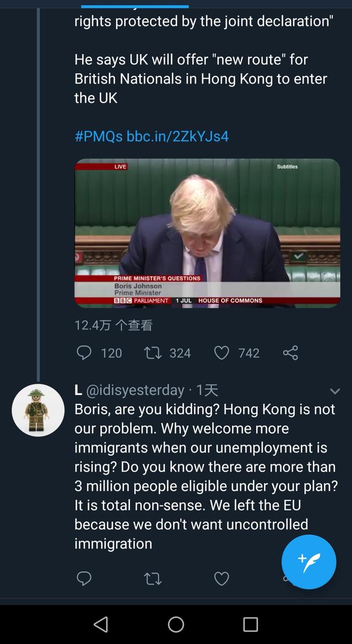Open the @idisyesterday user handle
The image size is (352, 644).
(x=135, y=390)
